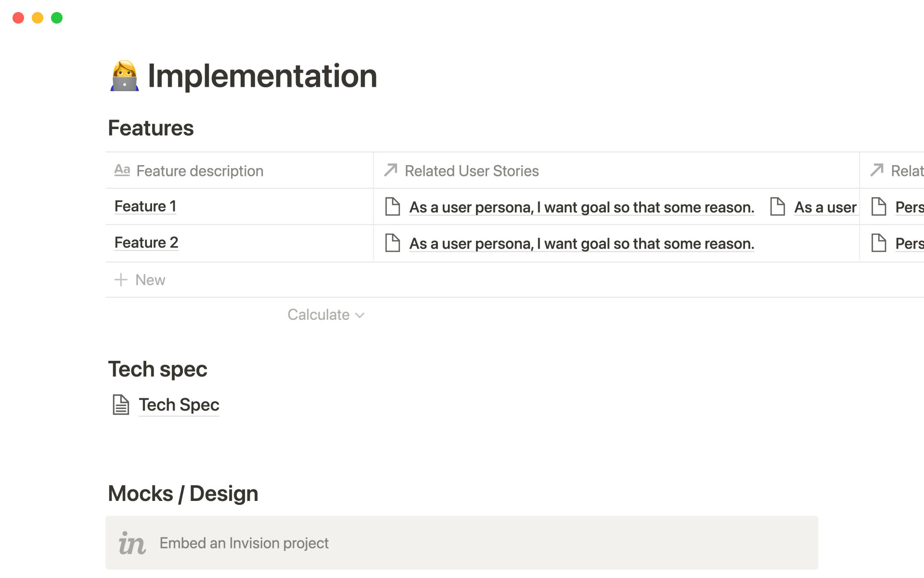The image size is (924, 578).
Task: Click page icon of second user story in Feature 1
Action: [778, 207]
